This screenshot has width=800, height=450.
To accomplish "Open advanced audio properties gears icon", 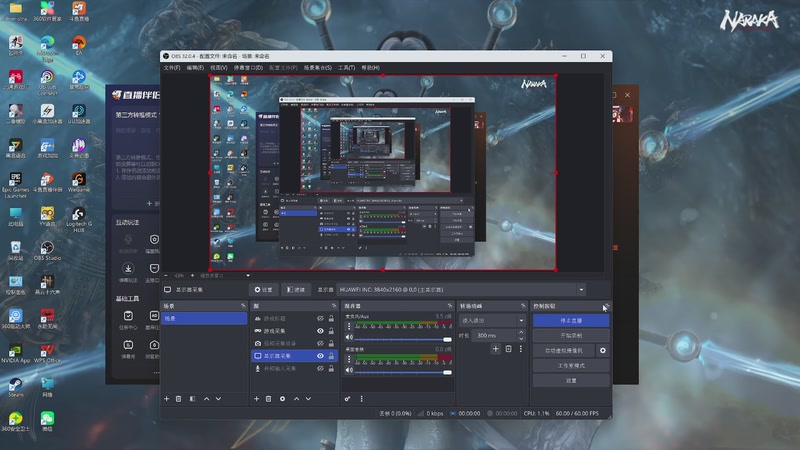I will point(347,398).
